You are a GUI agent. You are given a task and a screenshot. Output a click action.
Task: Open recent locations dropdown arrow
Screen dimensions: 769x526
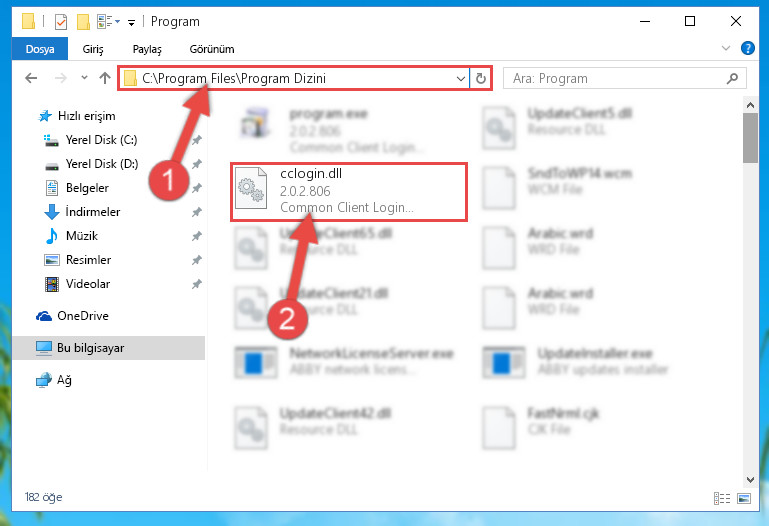click(x=84, y=77)
